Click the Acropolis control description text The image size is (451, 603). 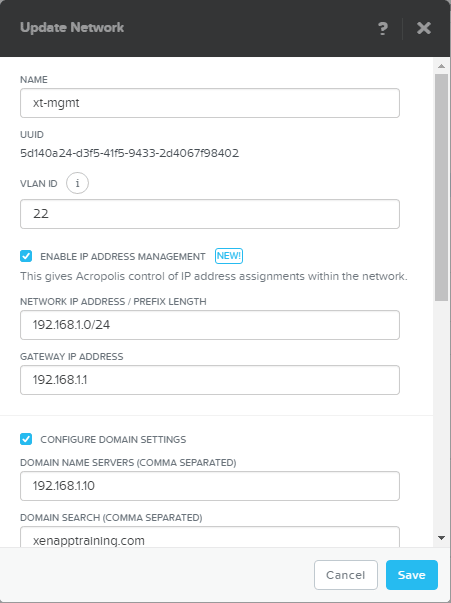pyautogui.click(x=214, y=276)
